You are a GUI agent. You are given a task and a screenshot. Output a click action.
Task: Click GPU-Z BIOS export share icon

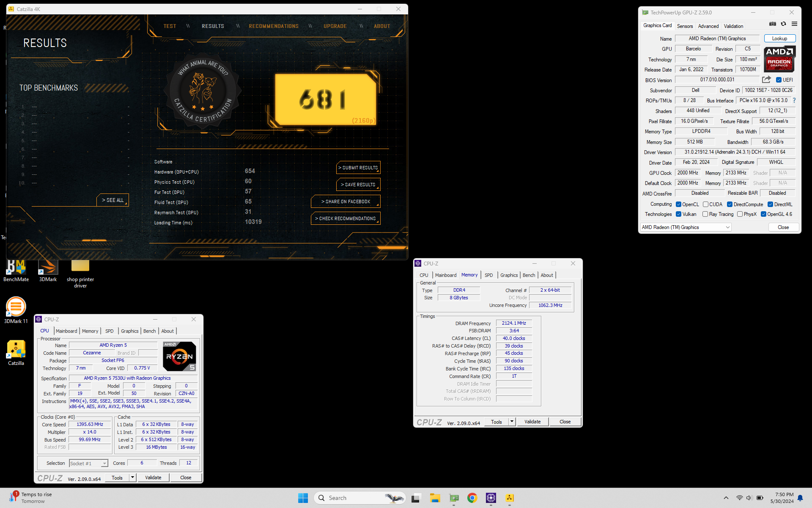(x=766, y=80)
